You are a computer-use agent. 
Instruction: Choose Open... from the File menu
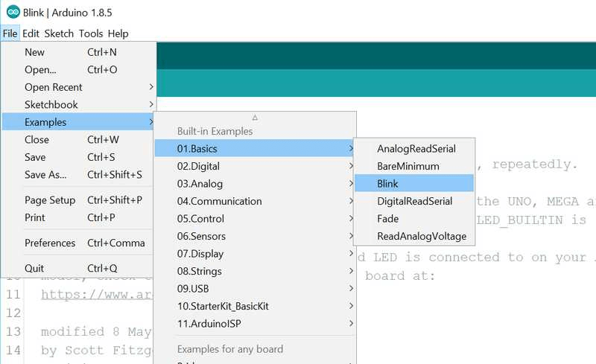tap(78, 69)
